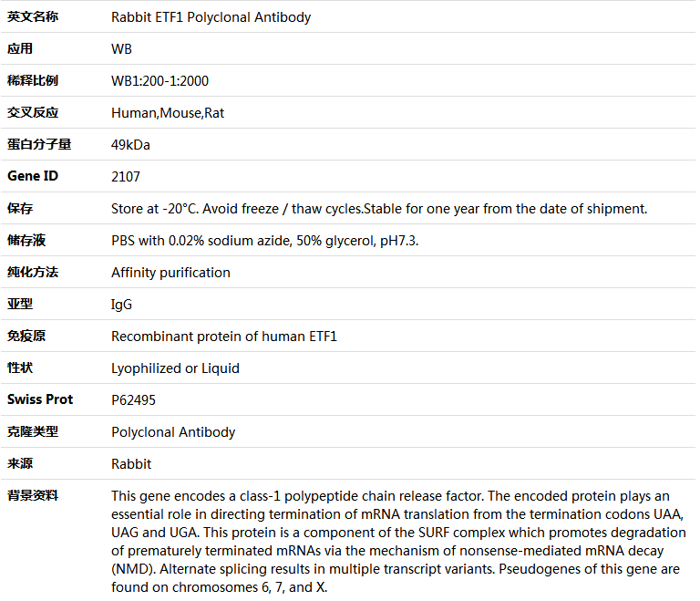Select the Gene ID number 2107
700x601 pixels.
tap(126, 177)
